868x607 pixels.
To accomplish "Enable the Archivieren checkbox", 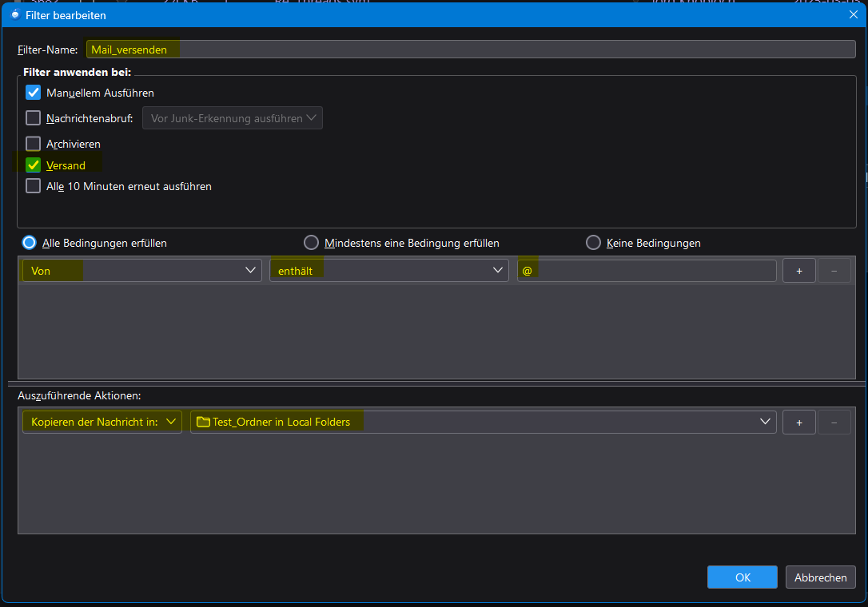I will click(34, 144).
